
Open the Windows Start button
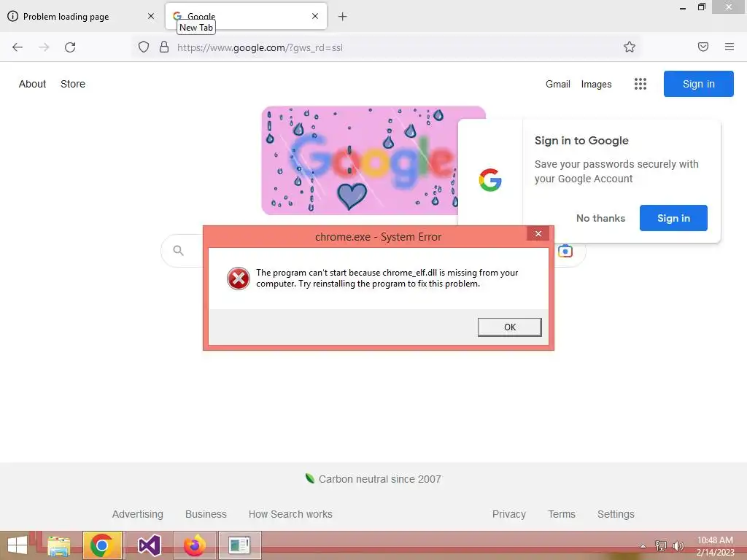pos(18,545)
